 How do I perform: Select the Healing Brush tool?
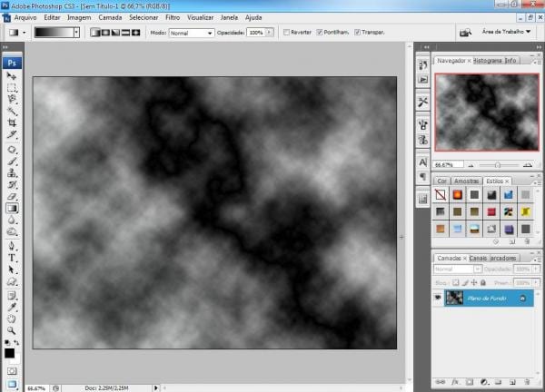coord(12,150)
